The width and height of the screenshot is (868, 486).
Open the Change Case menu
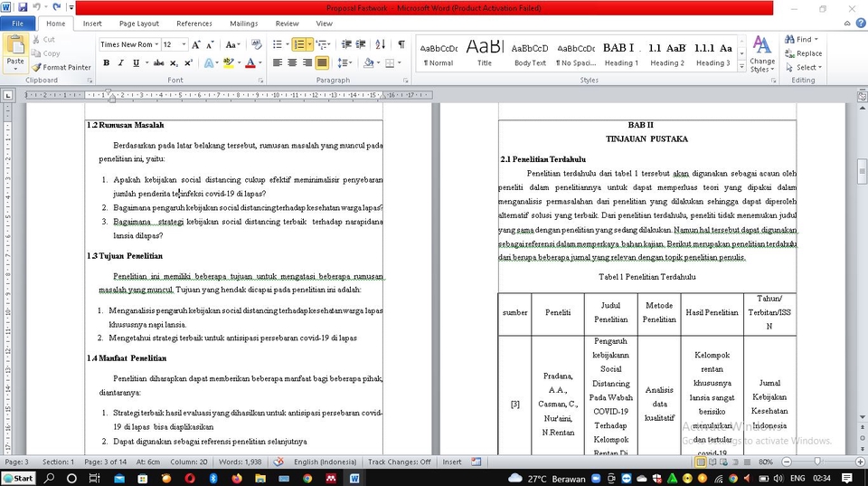pos(232,44)
